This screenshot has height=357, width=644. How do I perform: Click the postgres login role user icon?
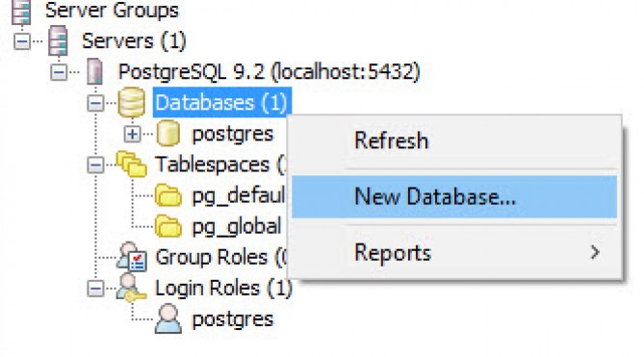(168, 319)
